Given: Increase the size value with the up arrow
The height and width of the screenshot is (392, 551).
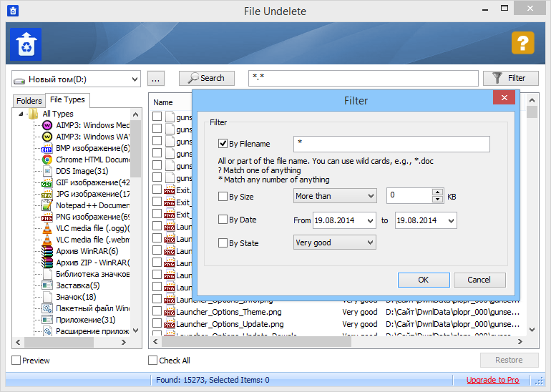Looking at the screenshot, I should click(x=437, y=192).
